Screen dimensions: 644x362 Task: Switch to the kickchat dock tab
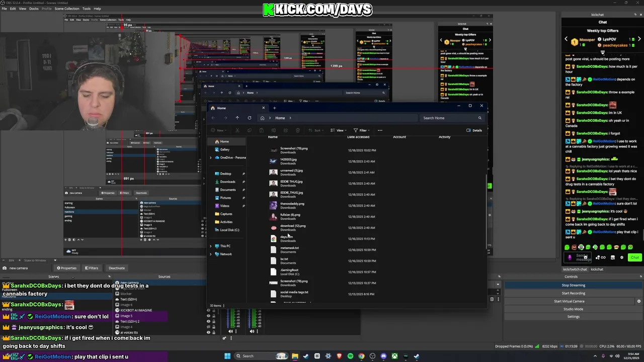pos(597,269)
